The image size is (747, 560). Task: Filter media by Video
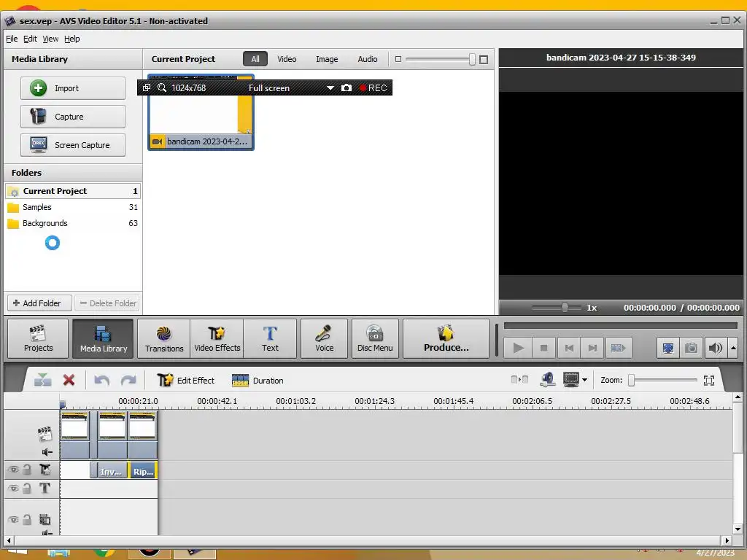coord(287,59)
